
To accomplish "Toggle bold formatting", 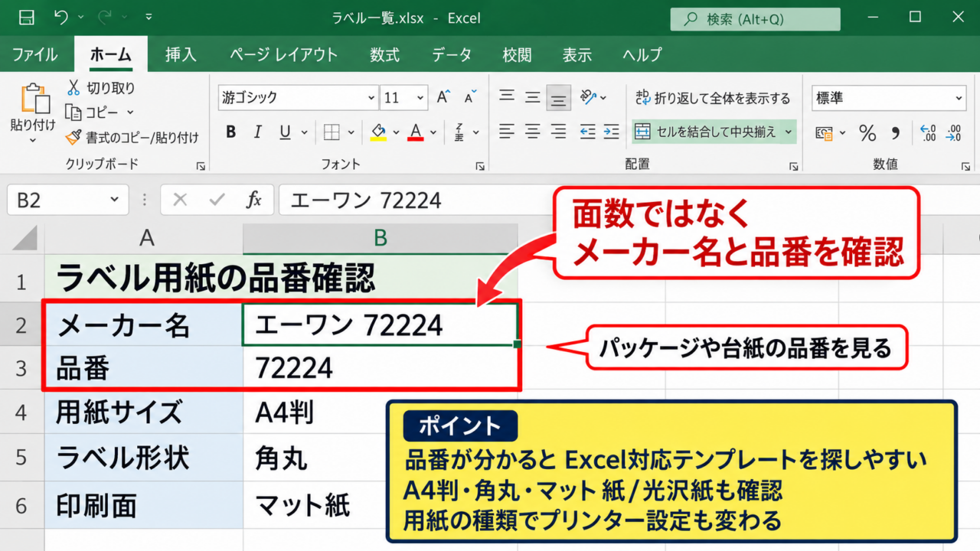I will (231, 132).
